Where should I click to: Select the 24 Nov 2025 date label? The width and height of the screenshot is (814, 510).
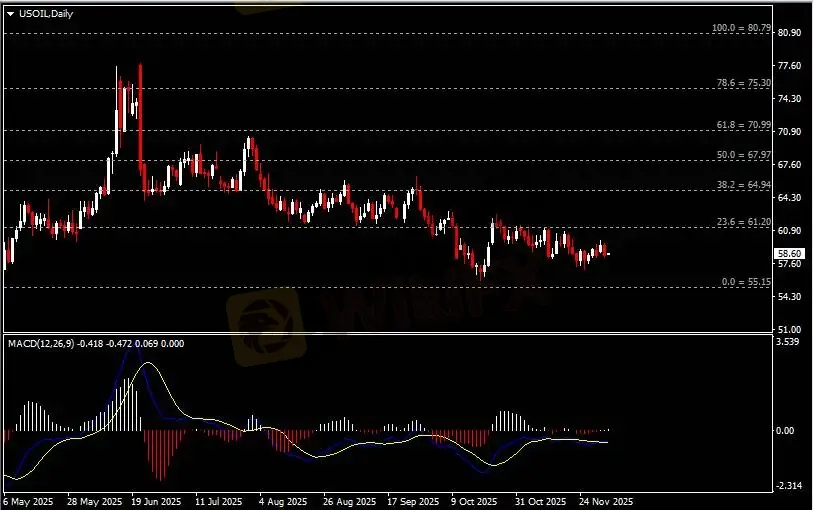tap(606, 500)
